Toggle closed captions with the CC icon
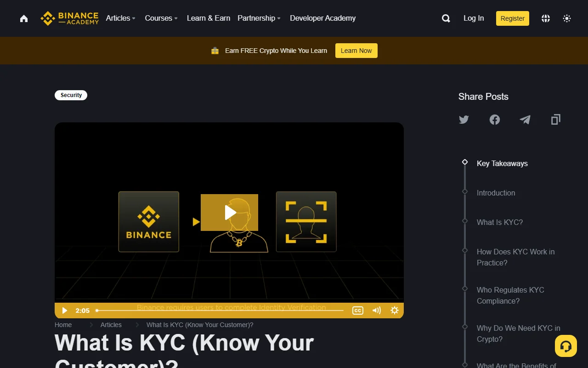 click(358, 310)
